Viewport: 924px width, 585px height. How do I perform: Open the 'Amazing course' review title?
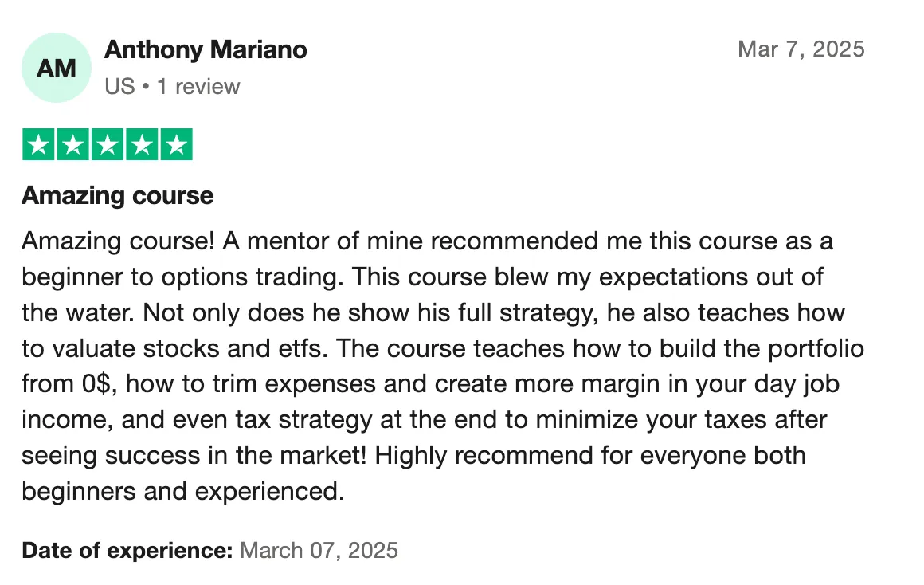click(118, 196)
